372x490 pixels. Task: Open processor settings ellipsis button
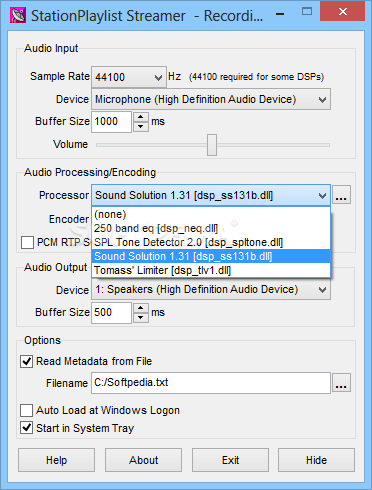click(x=341, y=195)
